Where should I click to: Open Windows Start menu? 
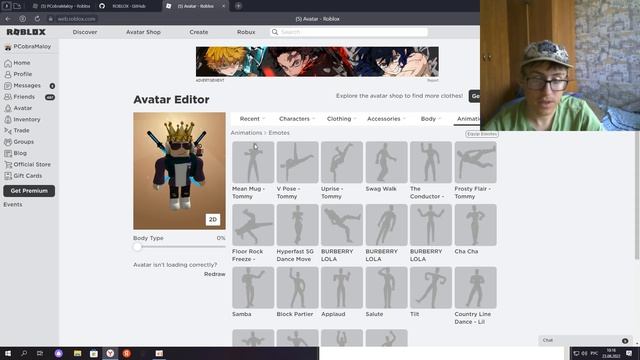[x=8, y=353]
